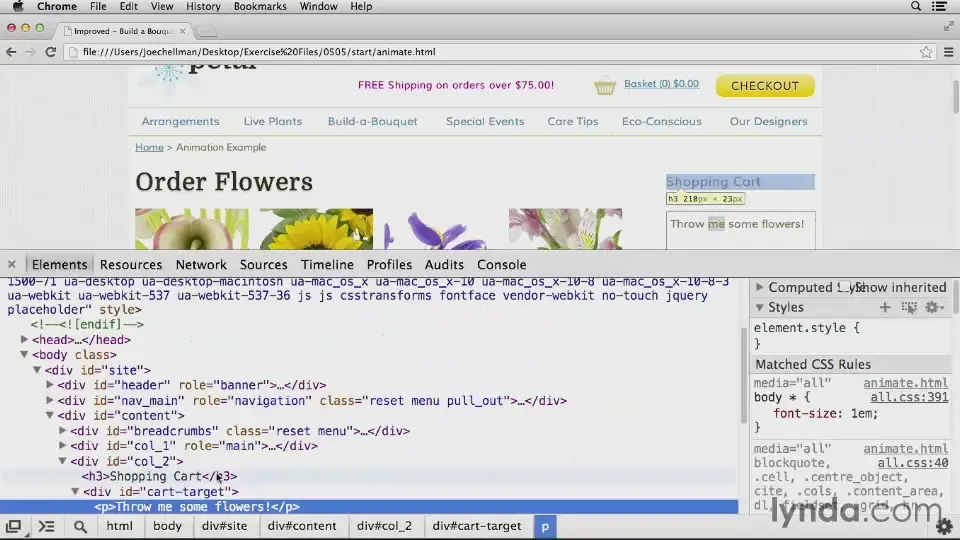Switch to the Sources tab
This screenshot has height=540, width=960.
(263, 264)
